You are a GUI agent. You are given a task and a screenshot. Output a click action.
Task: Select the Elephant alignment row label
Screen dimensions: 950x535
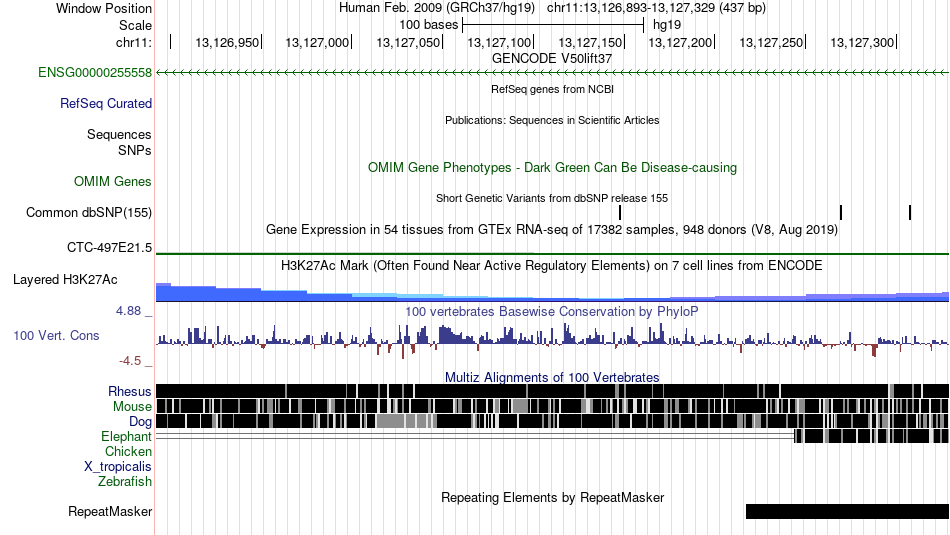point(127,436)
